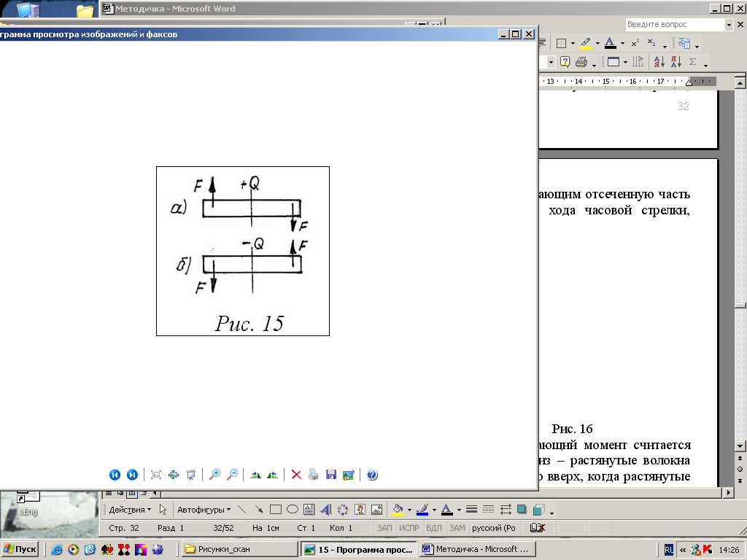Open the Line Style options

(x=472, y=510)
